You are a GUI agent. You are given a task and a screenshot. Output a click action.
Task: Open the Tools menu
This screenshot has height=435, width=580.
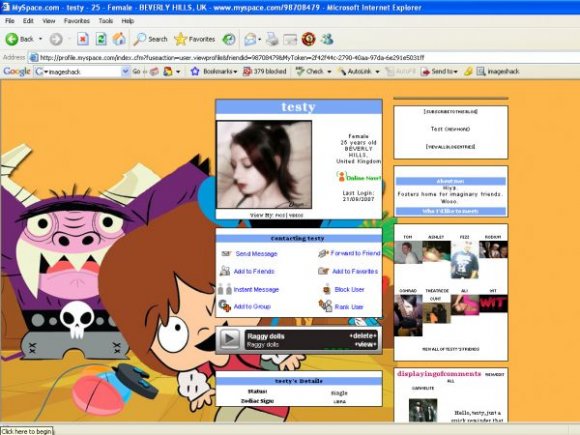pos(106,21)
